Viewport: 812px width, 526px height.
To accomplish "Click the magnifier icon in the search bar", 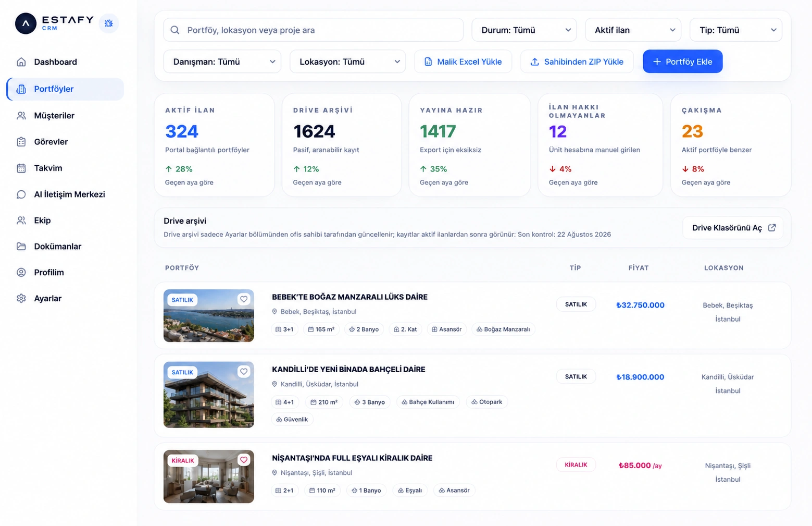I will click(175, 30).
